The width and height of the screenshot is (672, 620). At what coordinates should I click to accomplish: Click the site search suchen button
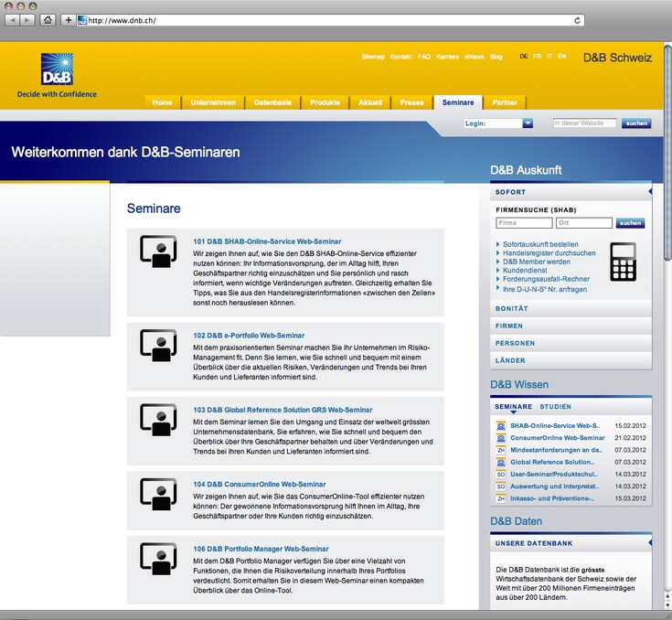(636, 123)
